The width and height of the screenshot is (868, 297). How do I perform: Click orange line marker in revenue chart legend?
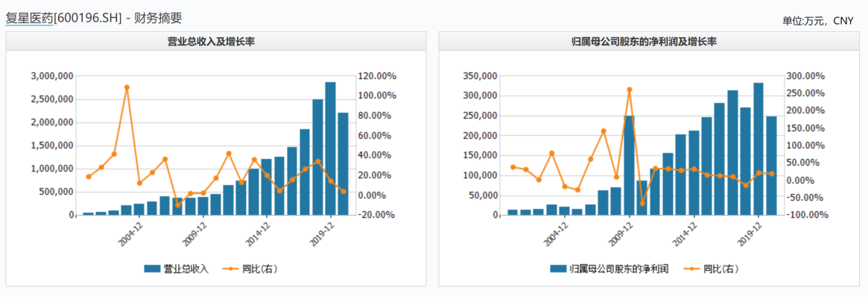[x=229, y=269]
